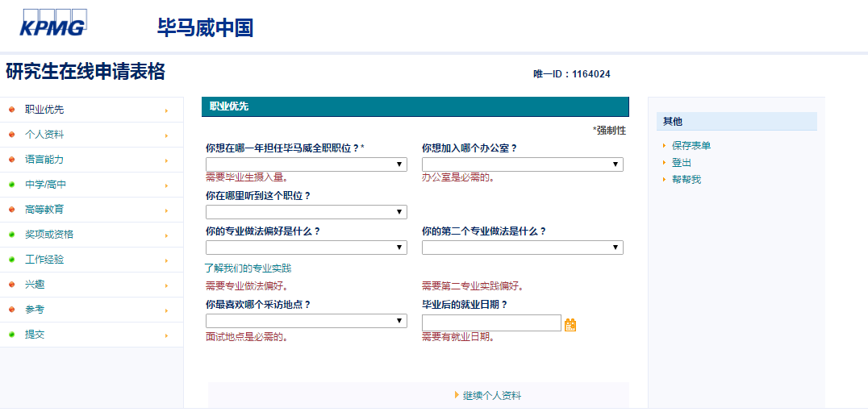
Task: Open the calendar date picker icon
Action: click(x=570, y=324)
